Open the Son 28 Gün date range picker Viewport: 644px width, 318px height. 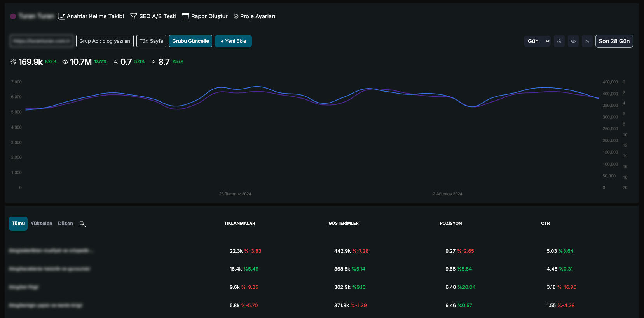(x=614, y=41)
